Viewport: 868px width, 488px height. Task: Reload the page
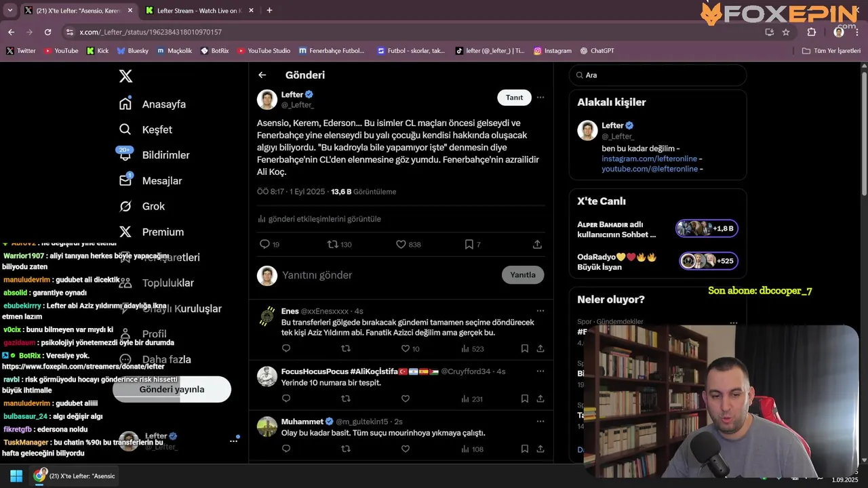[x=47, y=32]
